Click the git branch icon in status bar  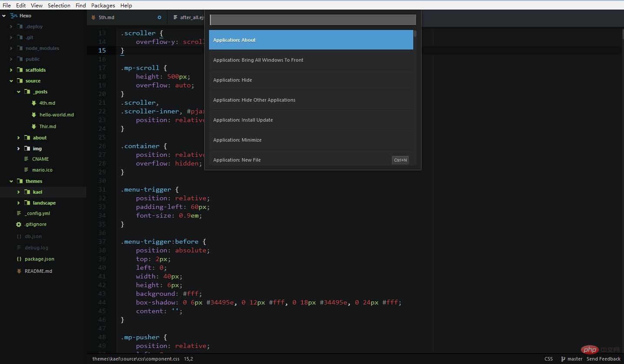(x=563, y=359)
